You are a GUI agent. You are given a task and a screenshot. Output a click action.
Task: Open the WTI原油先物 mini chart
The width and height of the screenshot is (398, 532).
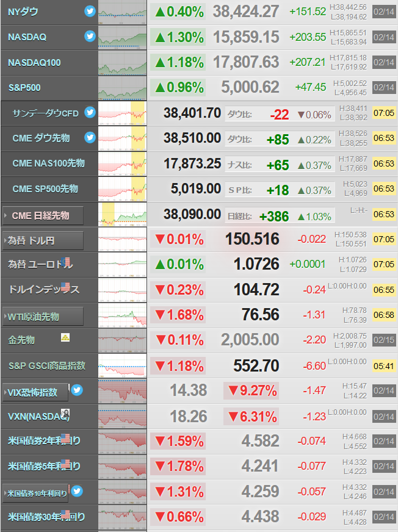point(123,315)
